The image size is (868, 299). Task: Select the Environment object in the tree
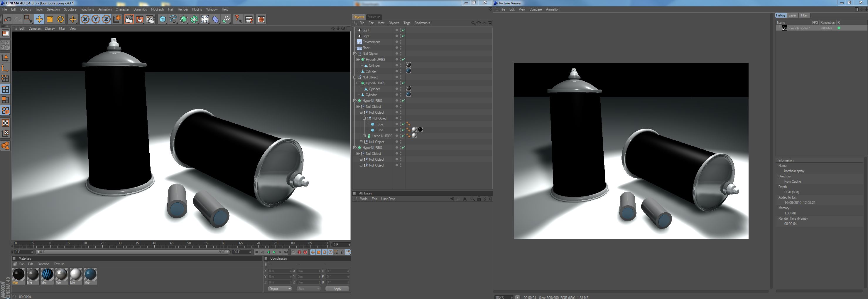click(x=371, y=42)
